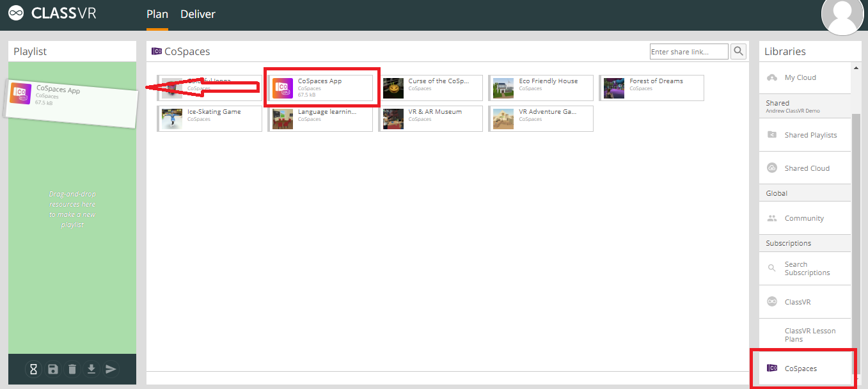
Task: Select Forest of Dreams resource
Action: coord(652,88)
